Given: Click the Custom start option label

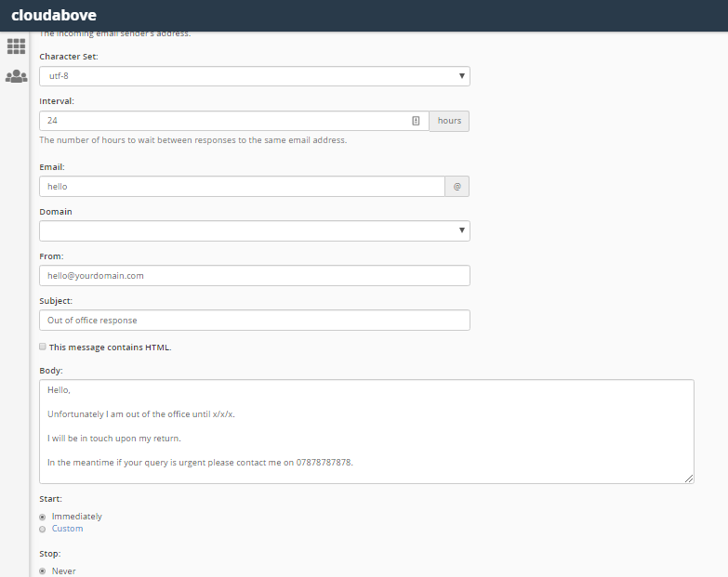Looking at the screenshot, I should (x=68, y=529).
